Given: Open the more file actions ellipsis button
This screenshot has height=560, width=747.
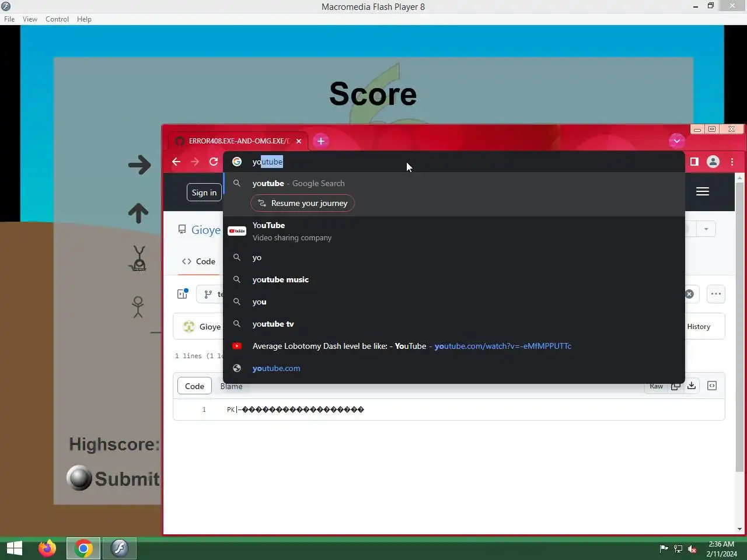Looking at the screenshot, I should [x=716, y=294].
